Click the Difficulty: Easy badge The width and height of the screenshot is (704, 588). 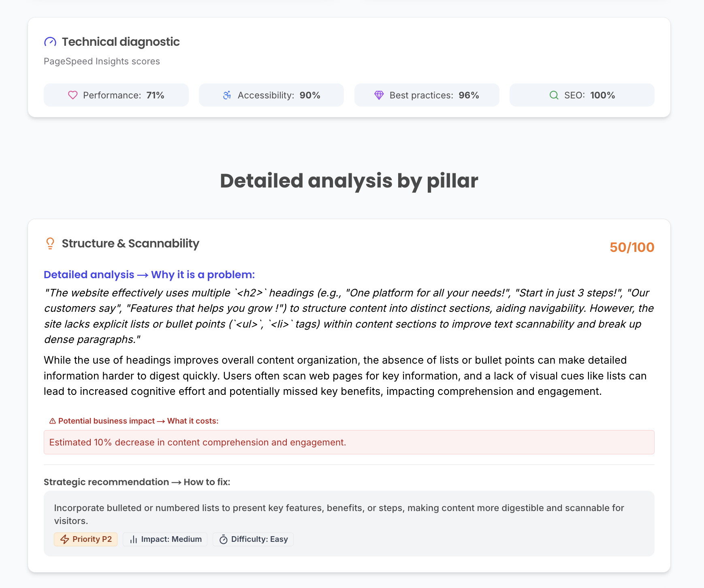(253, 539)
